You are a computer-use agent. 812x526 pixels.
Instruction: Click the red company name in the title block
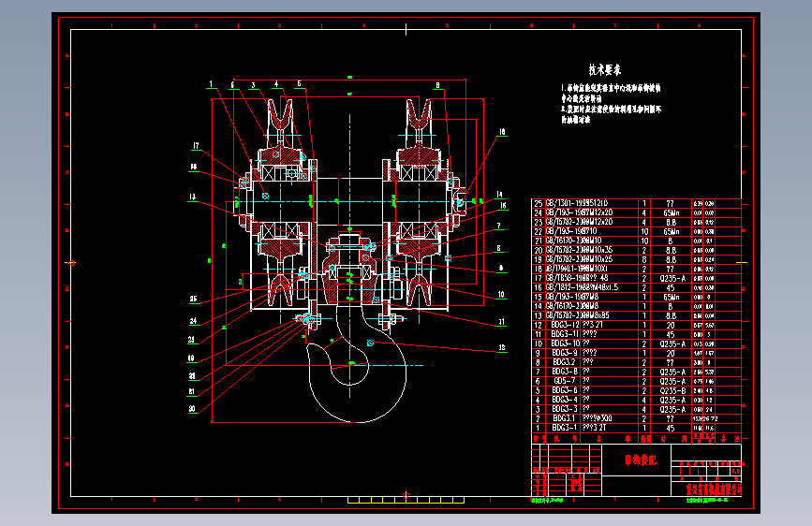click(714, 489)
